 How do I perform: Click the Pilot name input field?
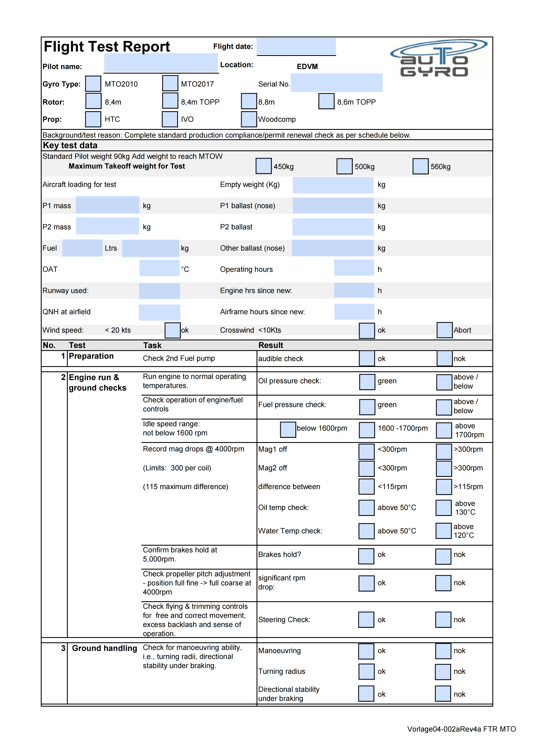click(161, 63)
